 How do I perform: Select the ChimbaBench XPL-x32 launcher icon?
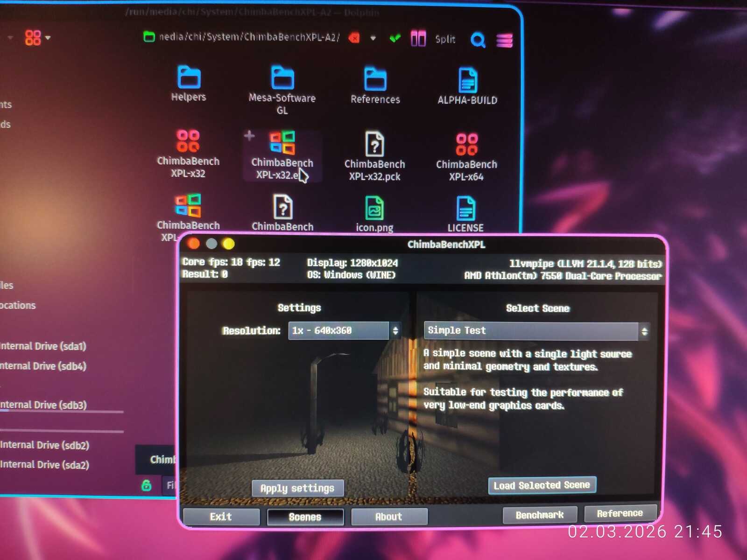coord(188,154)
